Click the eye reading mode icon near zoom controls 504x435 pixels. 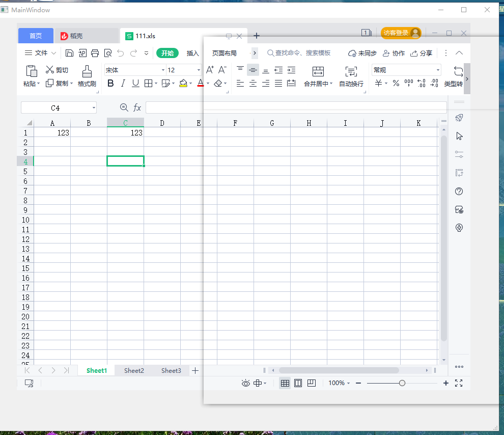pos(245,383)
